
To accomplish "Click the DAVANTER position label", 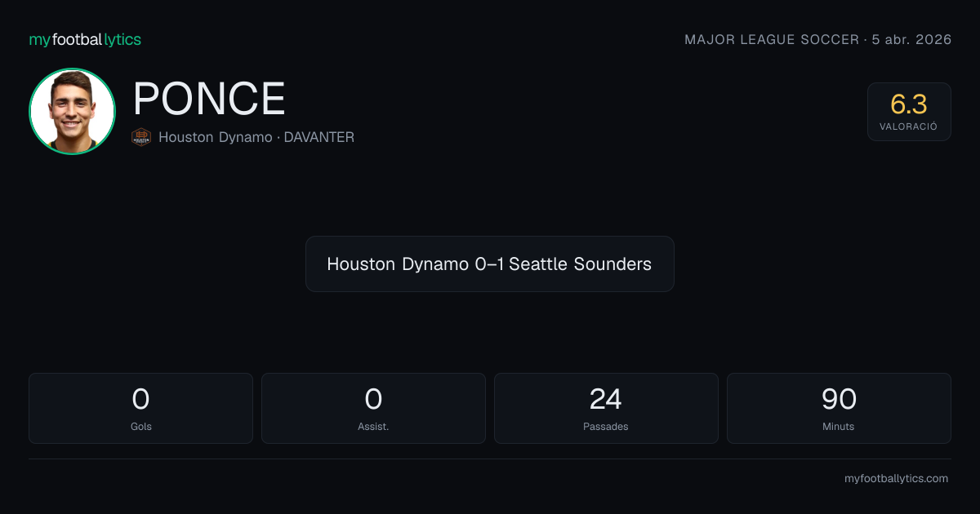I will (319, 137).
